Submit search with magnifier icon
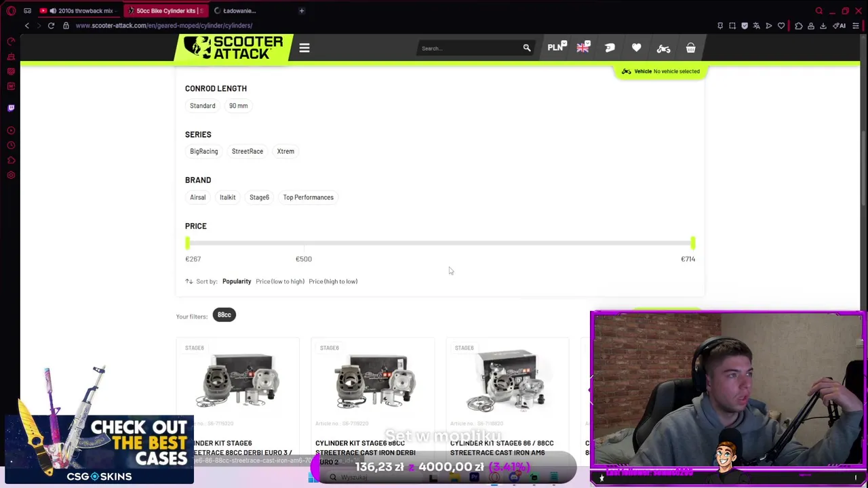Viewport: 868px width, 488px height. [x=527, y=48]
